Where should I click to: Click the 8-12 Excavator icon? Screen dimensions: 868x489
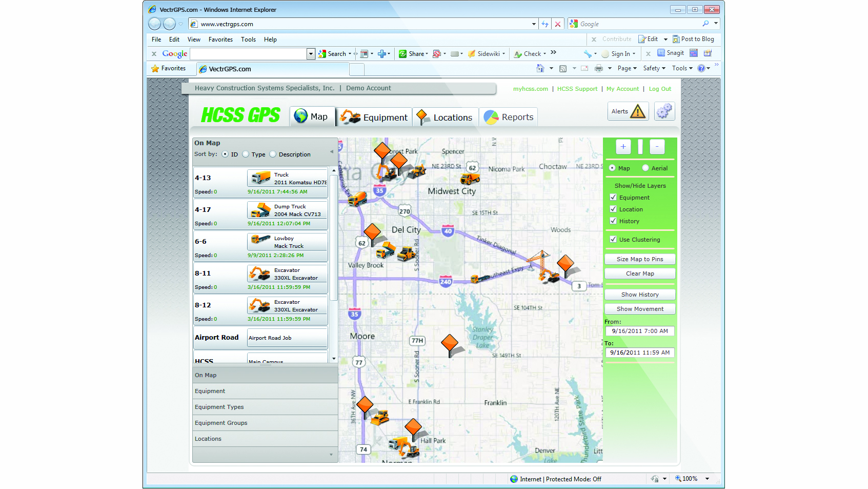pyautogui.click(x=259, y=305)
